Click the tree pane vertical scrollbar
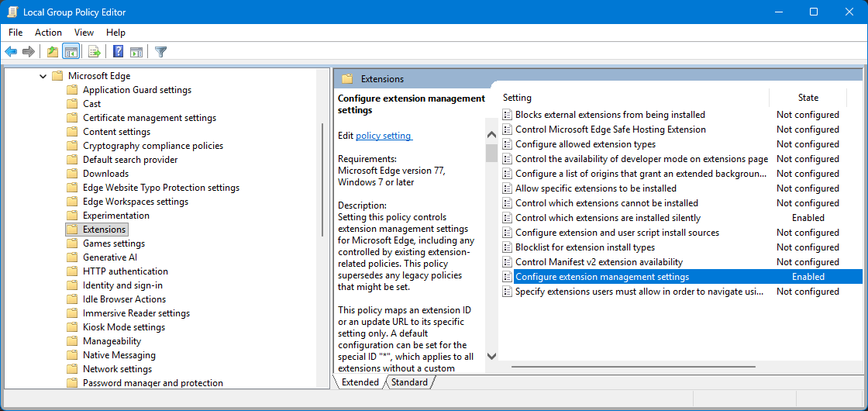Image resolution: width=868 pixels, height=411 pixels. (x=322, y=180)
